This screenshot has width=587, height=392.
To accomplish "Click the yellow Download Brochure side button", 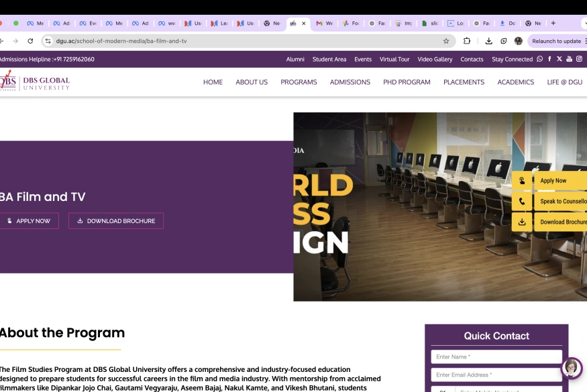I will click(x=560, y=222).
